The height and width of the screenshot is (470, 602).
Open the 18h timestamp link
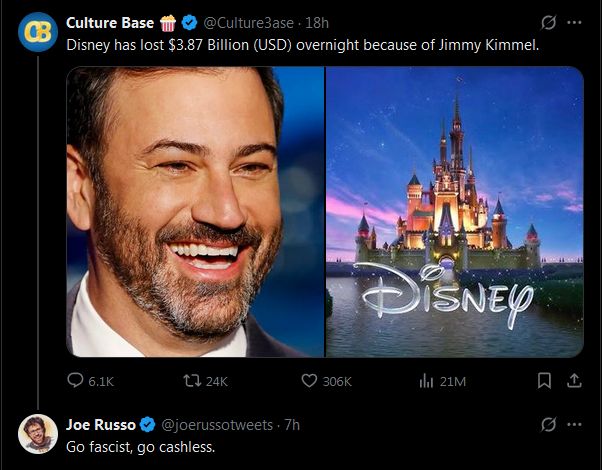pos(316,23)
